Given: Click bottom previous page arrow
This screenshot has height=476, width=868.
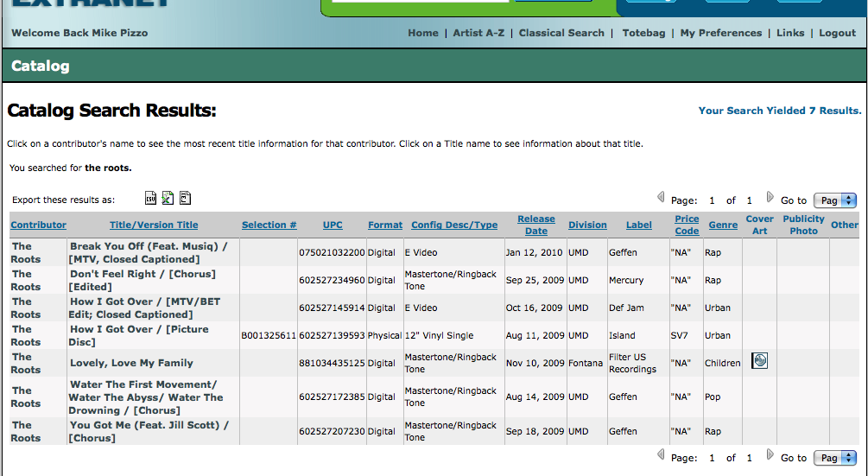Looking at the screenshot, I should pyautogui.click(x=662, y=454).
